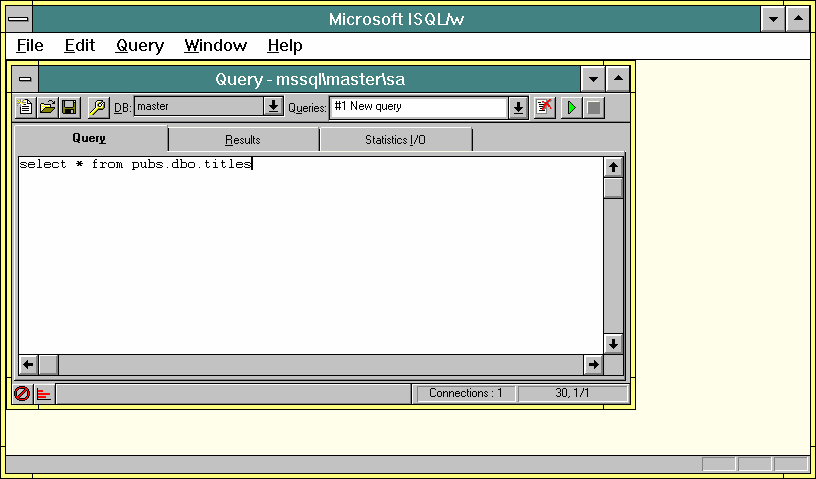Viewport: 816px width, 479px height.
Task: Save the query using the floppy disk icon
Action: pyautogui.click(x=69, y=107)
